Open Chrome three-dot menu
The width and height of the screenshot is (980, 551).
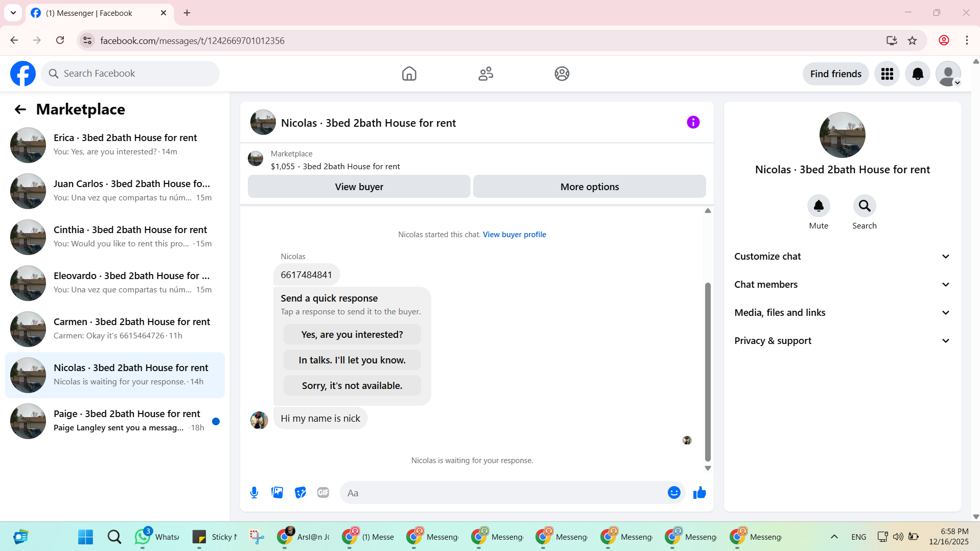pos(967,40)
